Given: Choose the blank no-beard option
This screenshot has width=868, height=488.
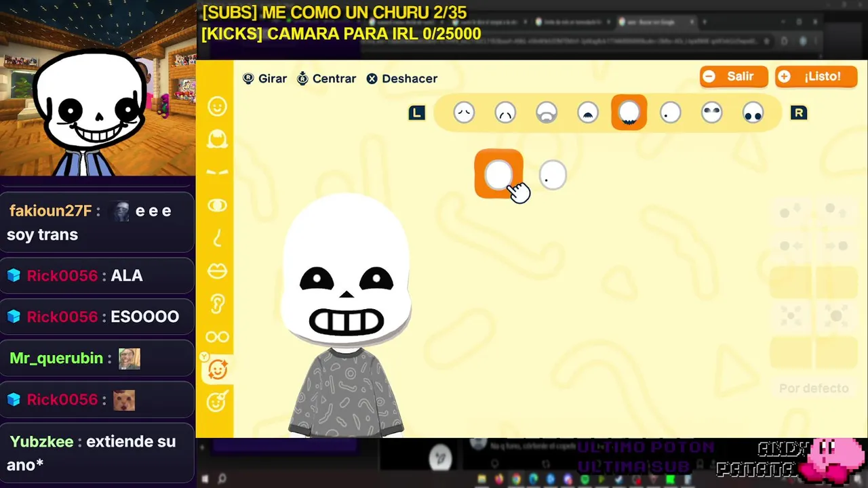Looking at the screenshot, I should (498, 174).
